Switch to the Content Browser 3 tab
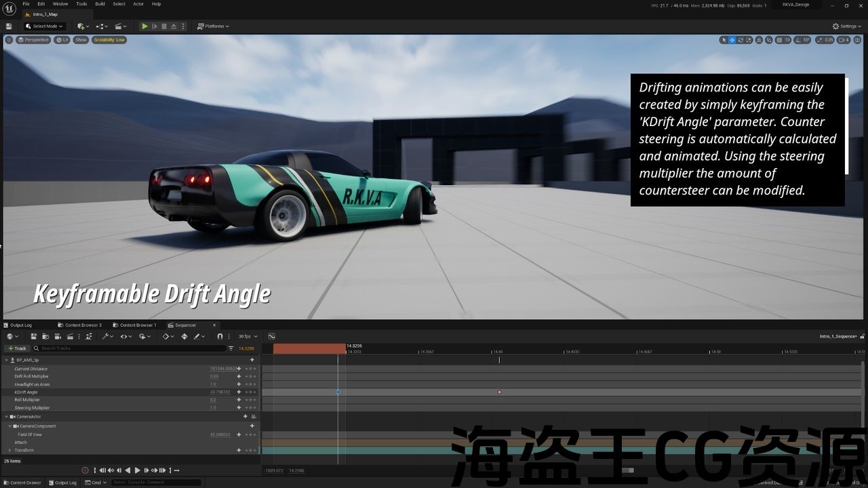 [83, 325]
